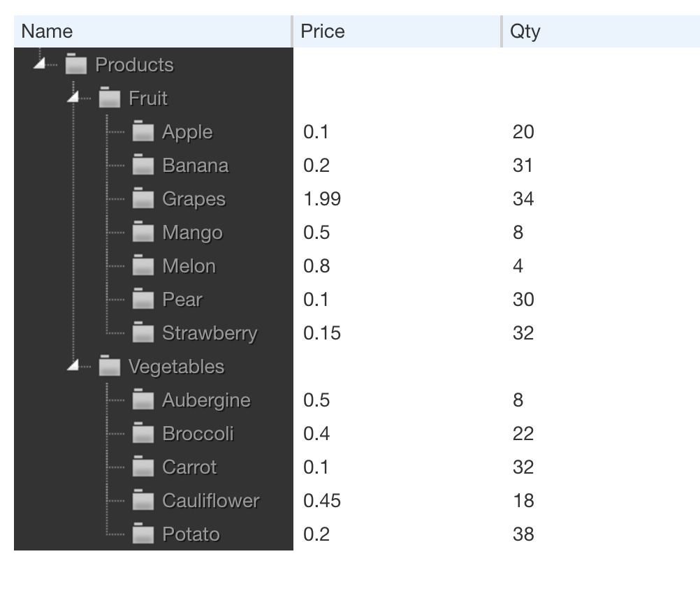This screenshot has height=591, width=700.
Task: Select the Melon row label
Action: (x=189, y=266)
